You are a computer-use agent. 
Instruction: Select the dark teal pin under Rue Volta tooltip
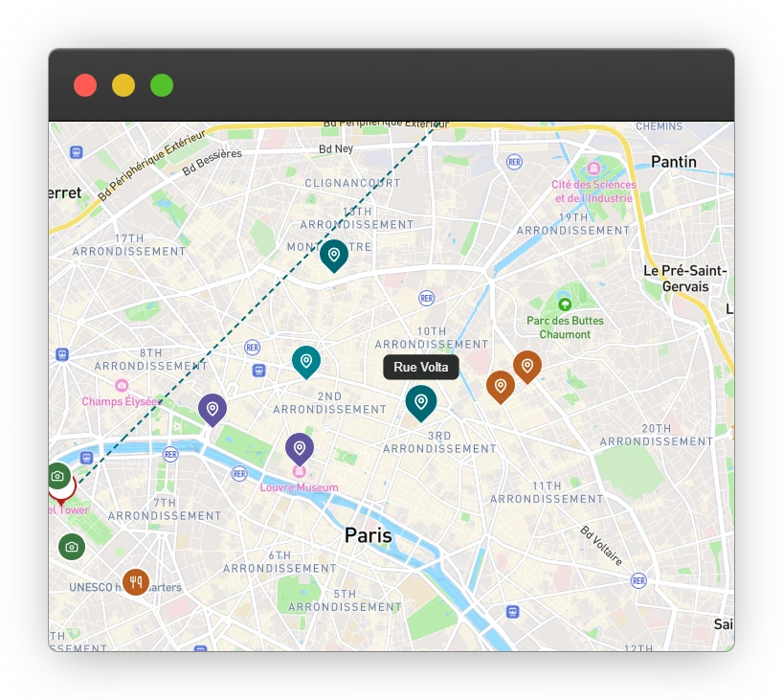[x=421, y=402]
